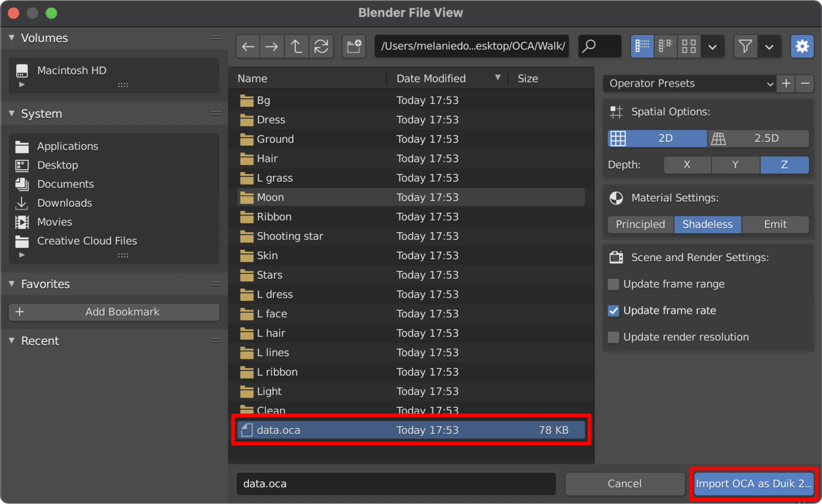Viewport: 822px width, 504px height.
Task: Enable Update render resolution
Action: 613,337
